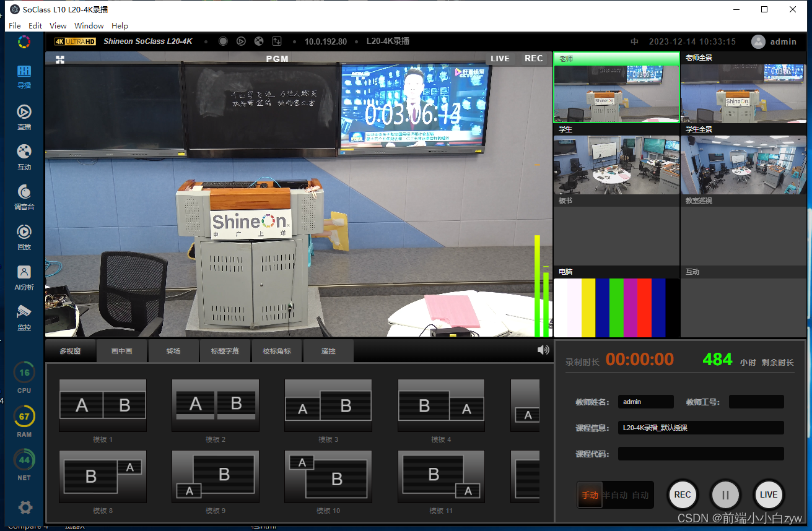This screenshot has width=812, height=531.
Task: Toggle the LIVE indicator on PGM header
Action: click(x=500, y=59)
